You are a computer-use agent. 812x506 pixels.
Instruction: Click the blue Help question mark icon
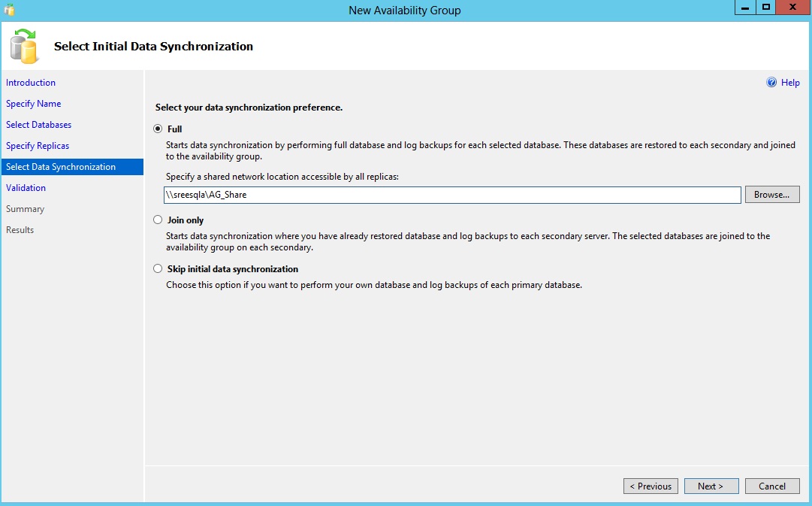771,83
